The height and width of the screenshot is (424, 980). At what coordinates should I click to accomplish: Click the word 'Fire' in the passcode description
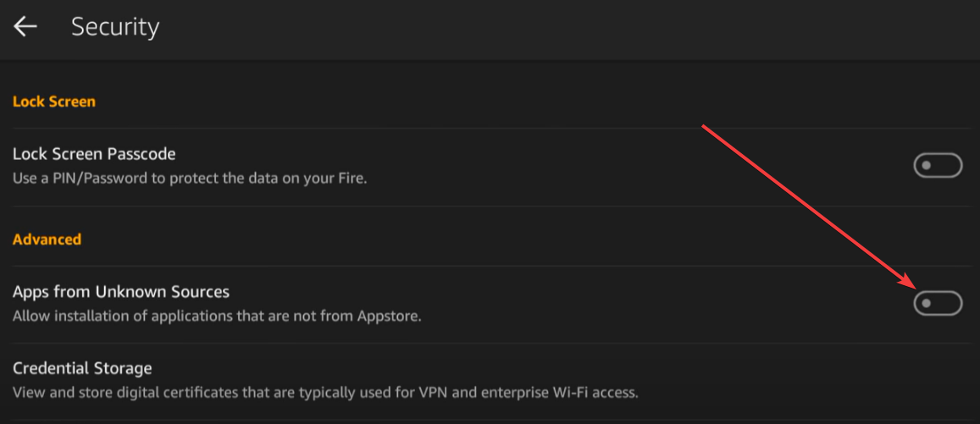pyautogui.click(x=352, y=179)
